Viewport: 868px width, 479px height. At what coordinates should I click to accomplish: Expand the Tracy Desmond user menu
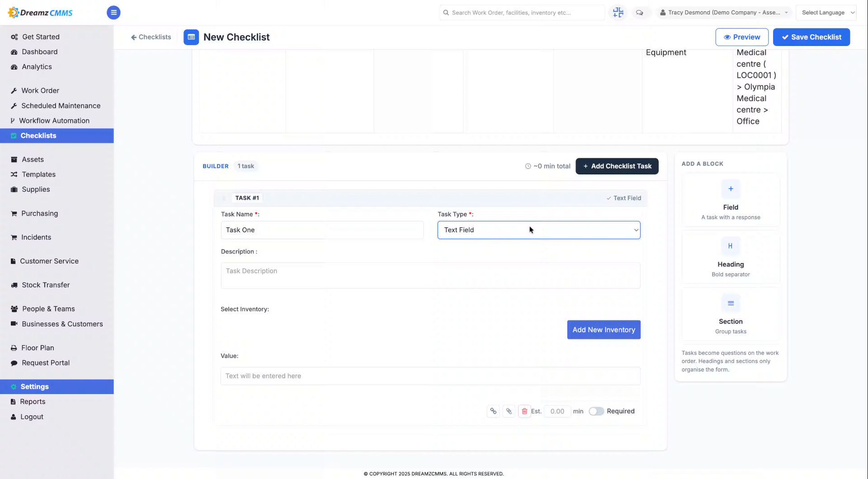724,13
